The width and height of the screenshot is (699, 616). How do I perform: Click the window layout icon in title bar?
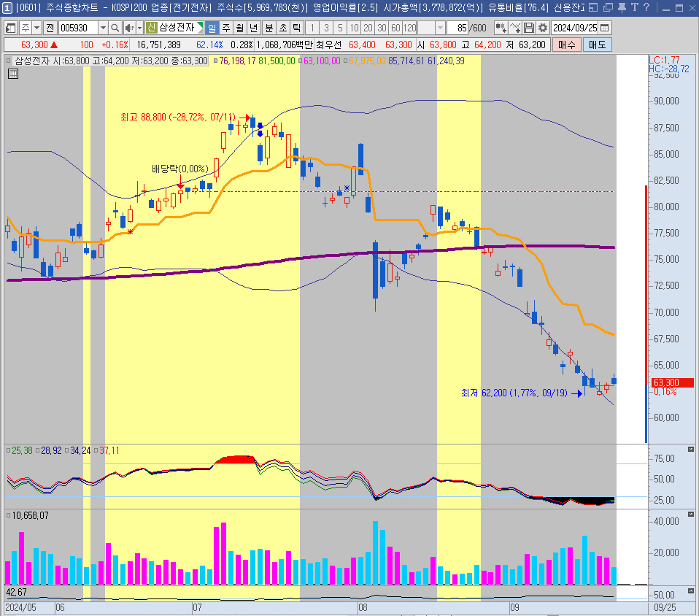[593, 7]
